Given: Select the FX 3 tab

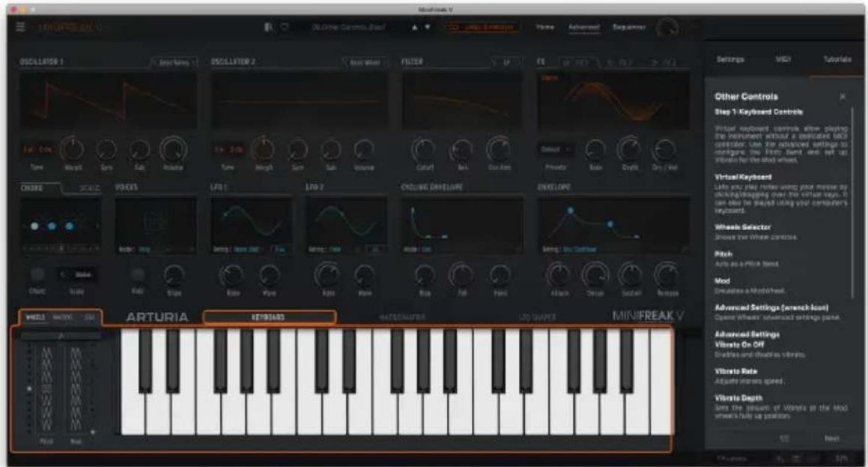Looking at the screenshot, I should tap(665, 63).
